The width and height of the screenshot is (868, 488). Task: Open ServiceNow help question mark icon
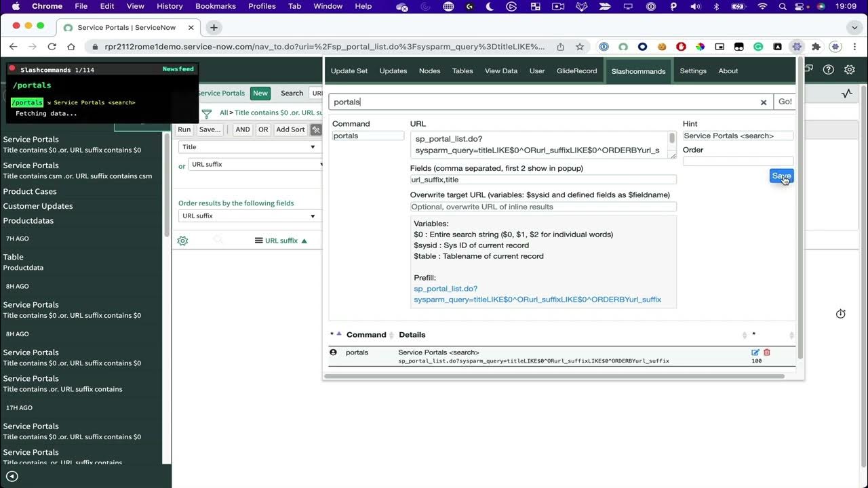point(828,70)
